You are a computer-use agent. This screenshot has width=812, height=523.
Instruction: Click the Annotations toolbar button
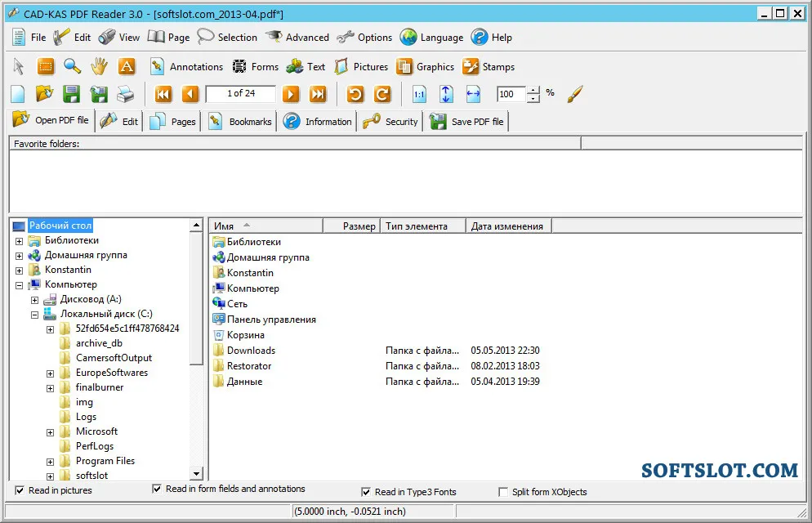(186, 67)
